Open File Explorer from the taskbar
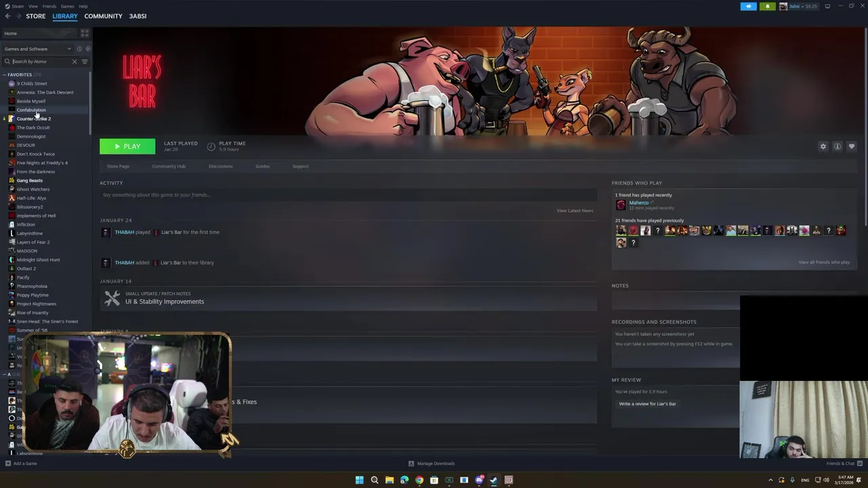Viewport: 868px width, 488px height. (389, 480)
